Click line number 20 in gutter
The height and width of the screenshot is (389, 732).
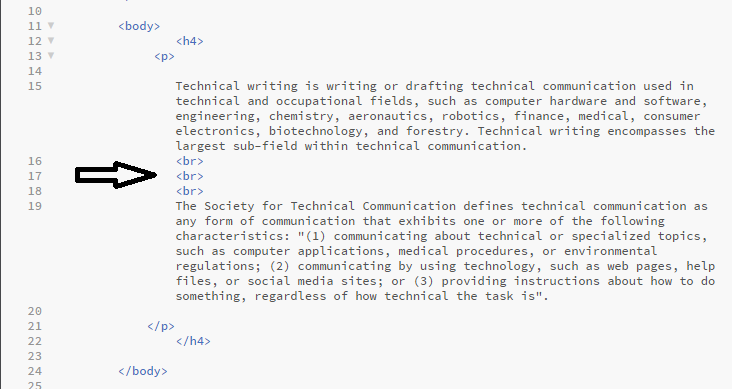click(35, 311)
